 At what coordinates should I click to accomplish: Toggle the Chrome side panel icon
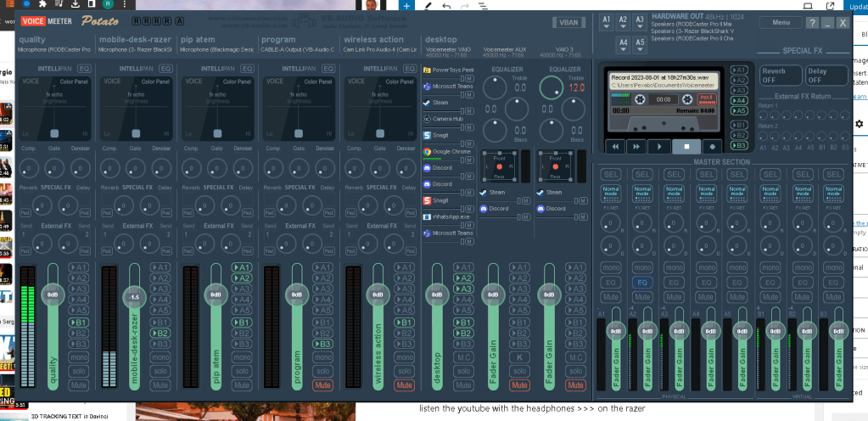click(92, 4)
